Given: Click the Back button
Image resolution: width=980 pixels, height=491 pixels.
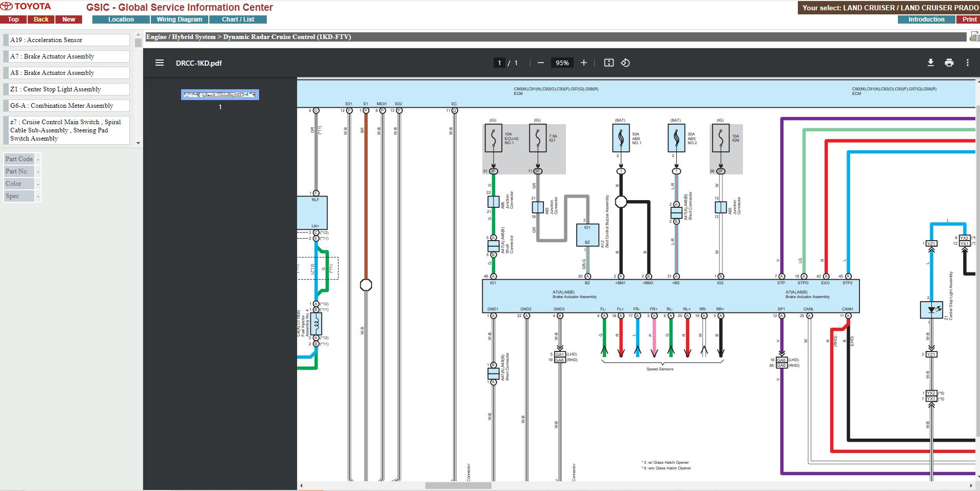Looking at the screenshot, I should click(x=41, y=19).
